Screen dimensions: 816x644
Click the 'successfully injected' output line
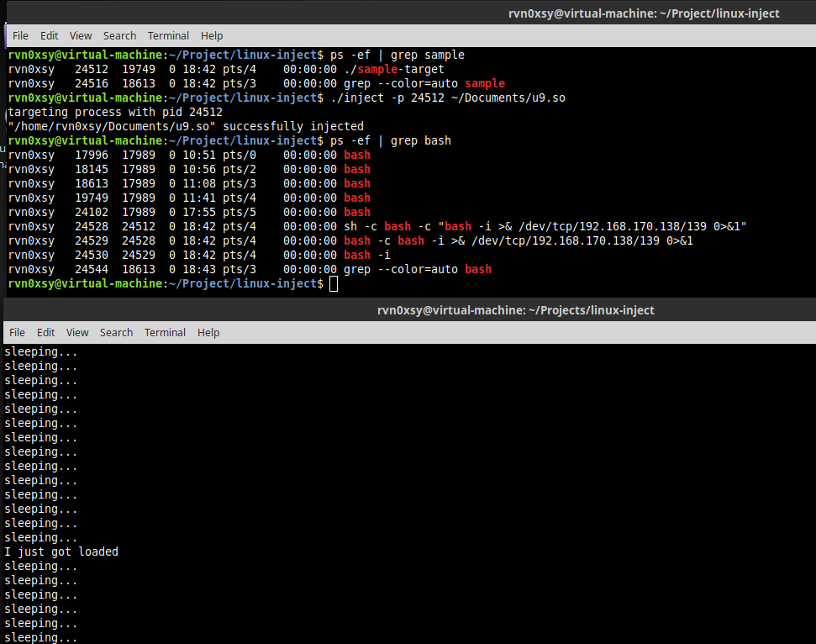coord(186,126)
